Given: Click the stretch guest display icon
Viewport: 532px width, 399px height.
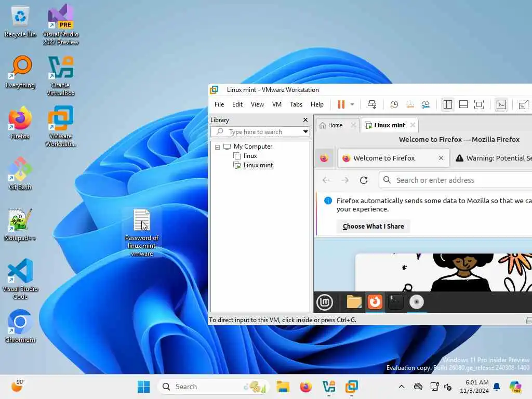Looking at the screenshot, I should point(524,104).
